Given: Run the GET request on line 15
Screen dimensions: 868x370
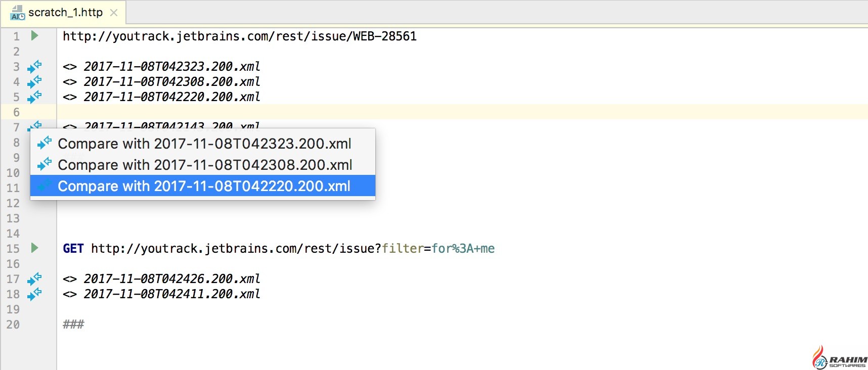Looking at the screenshot, I should (x=34, y=248).
